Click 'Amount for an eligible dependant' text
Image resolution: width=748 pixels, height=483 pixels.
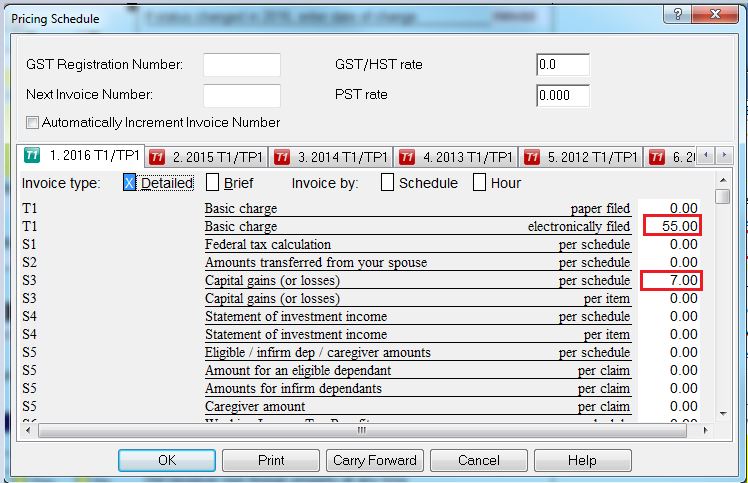coord(298,370)
